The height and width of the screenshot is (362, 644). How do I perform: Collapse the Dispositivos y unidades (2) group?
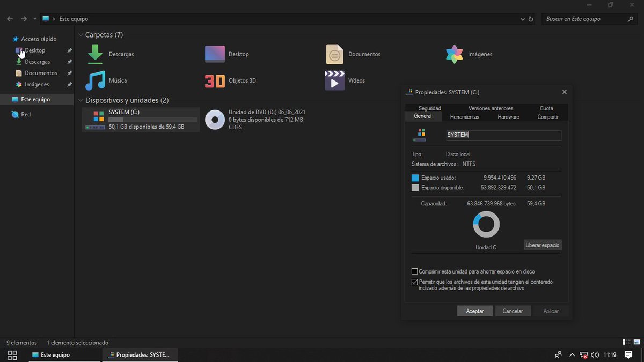tap(80, 100)
